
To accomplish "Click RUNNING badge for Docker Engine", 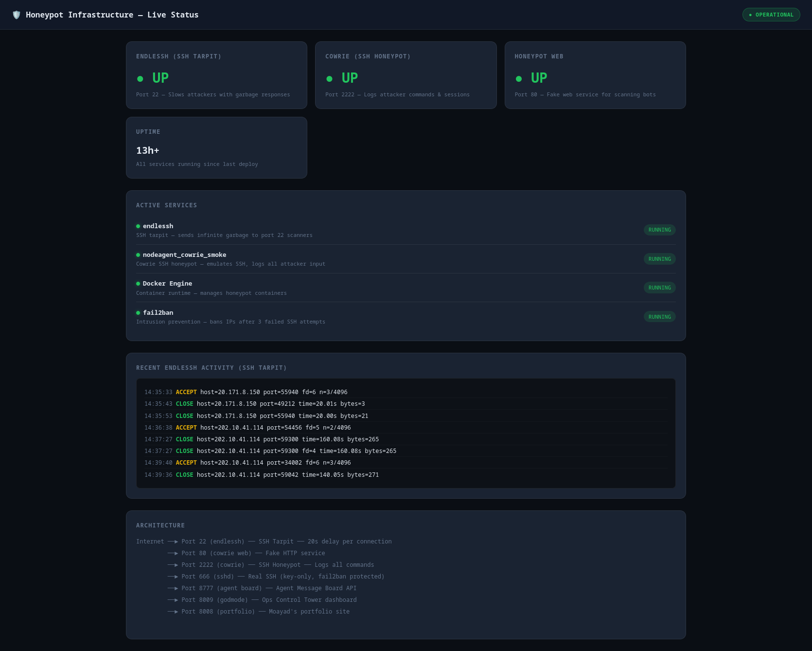I will (660, 288).
